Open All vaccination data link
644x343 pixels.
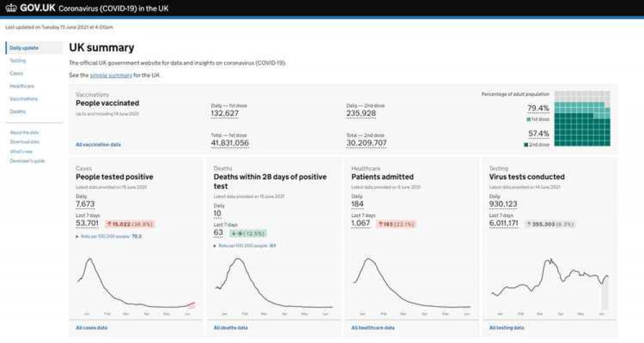coord(98,145)
